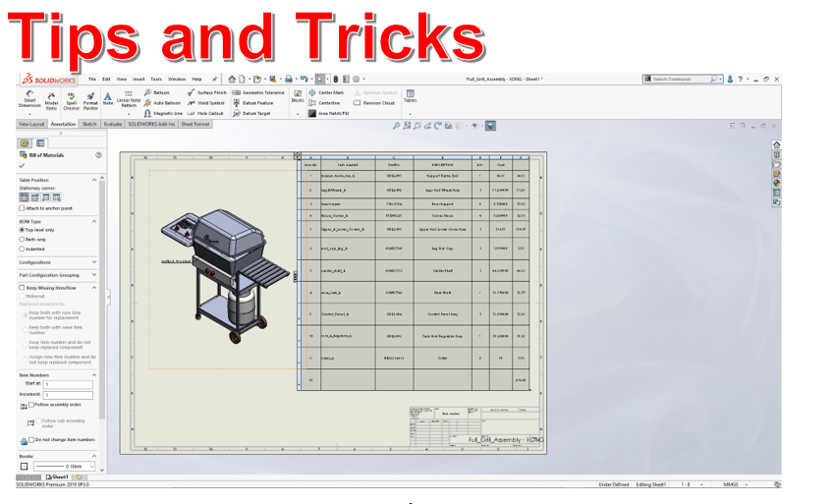Image resolution: width=834 pixels, height=504 pixels.
Task: Collapse the BOM Type section
Action: (x=94, y=221)
